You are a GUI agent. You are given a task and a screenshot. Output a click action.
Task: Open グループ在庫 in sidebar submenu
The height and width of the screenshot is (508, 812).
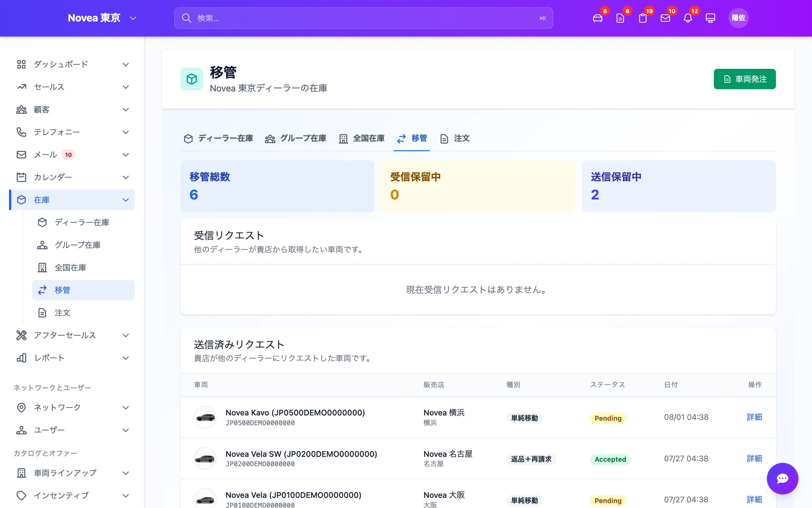pyautogui.click(x=83, y=245)
